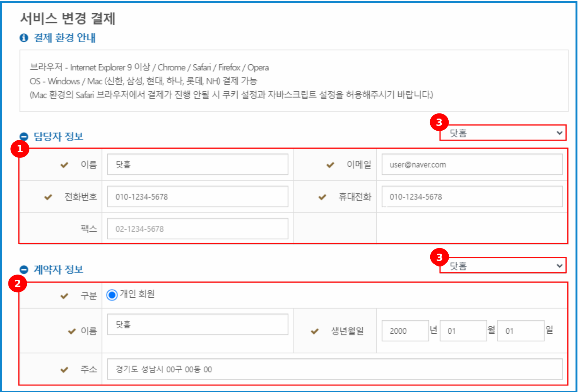Collapse the 계약자 정보 section icon
The height and width of the screenshot is (392, 578).
click(24, 270)
